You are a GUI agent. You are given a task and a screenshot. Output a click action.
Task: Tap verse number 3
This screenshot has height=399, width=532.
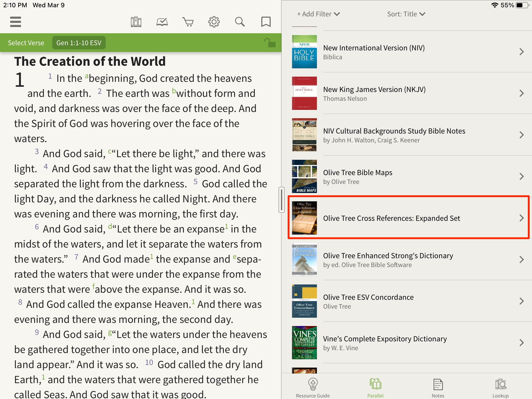click(x=37, y=151)
